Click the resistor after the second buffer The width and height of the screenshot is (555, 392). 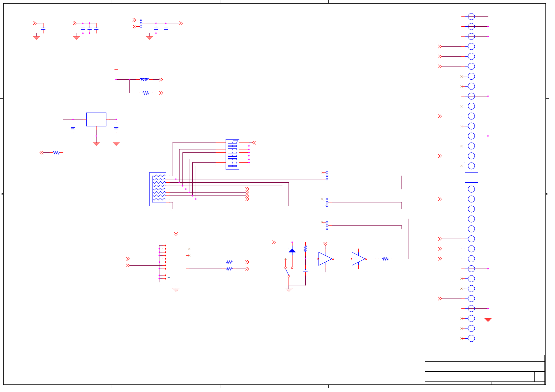click(x=385, y=259)
